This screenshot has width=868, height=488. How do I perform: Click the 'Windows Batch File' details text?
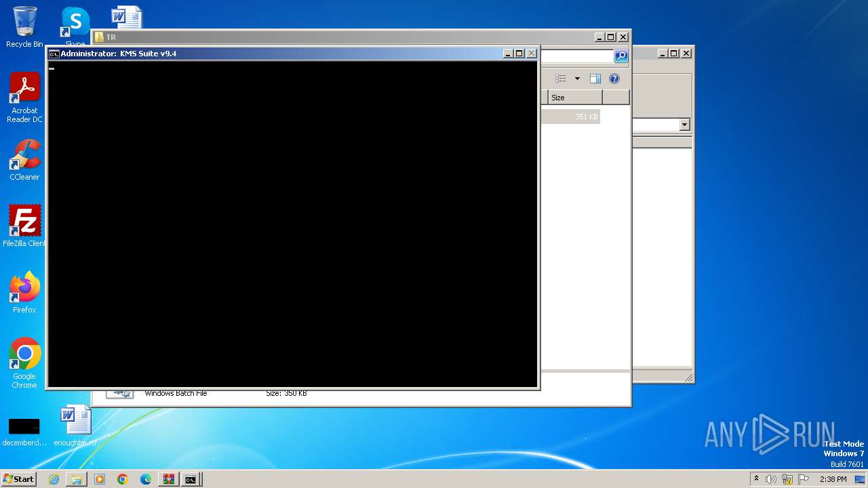[x=176, y=393]
